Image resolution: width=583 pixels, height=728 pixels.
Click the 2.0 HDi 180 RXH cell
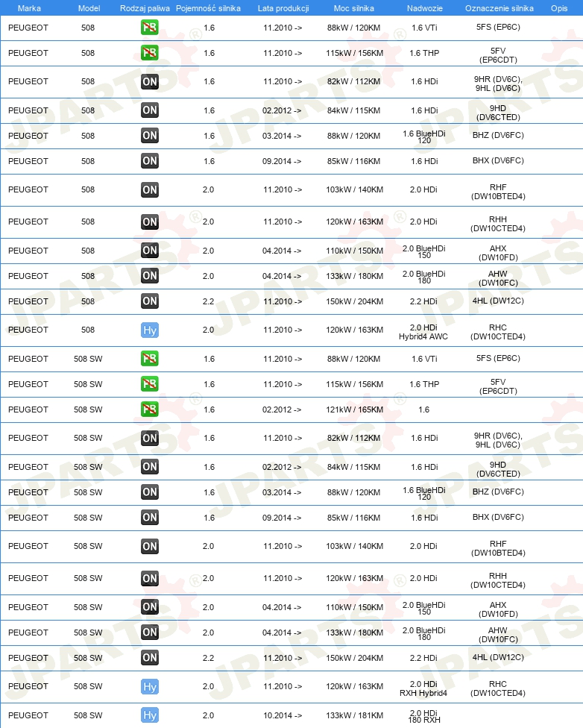[423, 716]
